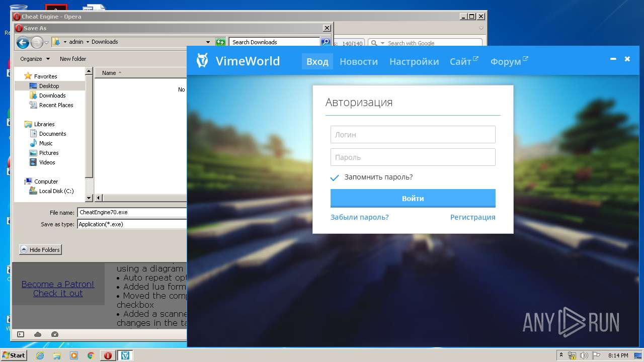Open the Настройки tab
Viewport: 644px width, 362px height.
coord(414,61)
